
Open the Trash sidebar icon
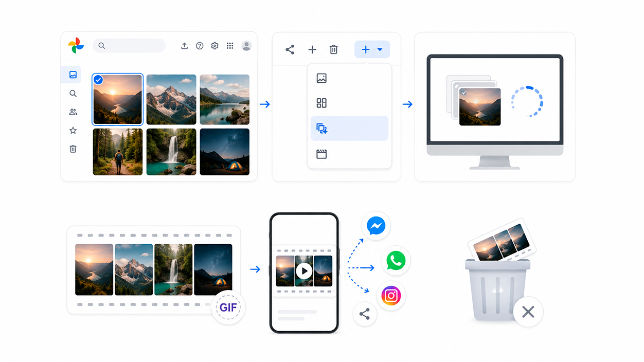[73, 149]
